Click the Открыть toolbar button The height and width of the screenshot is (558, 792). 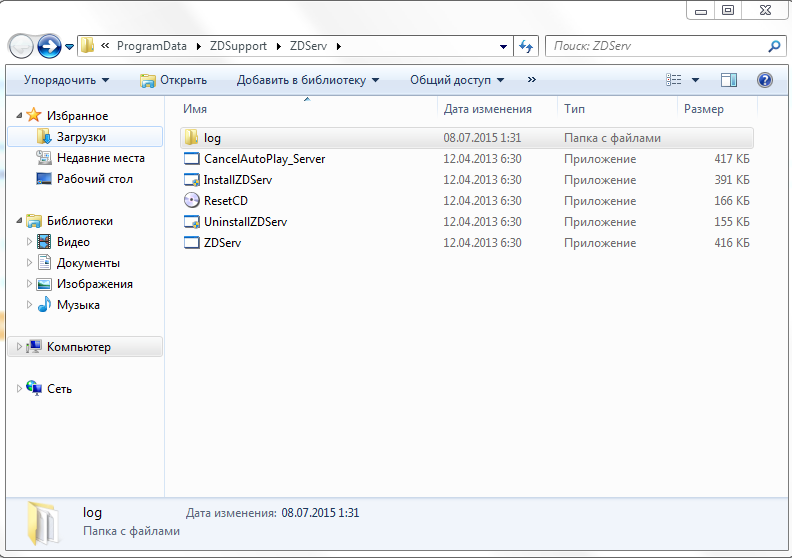tap(173, 80)
